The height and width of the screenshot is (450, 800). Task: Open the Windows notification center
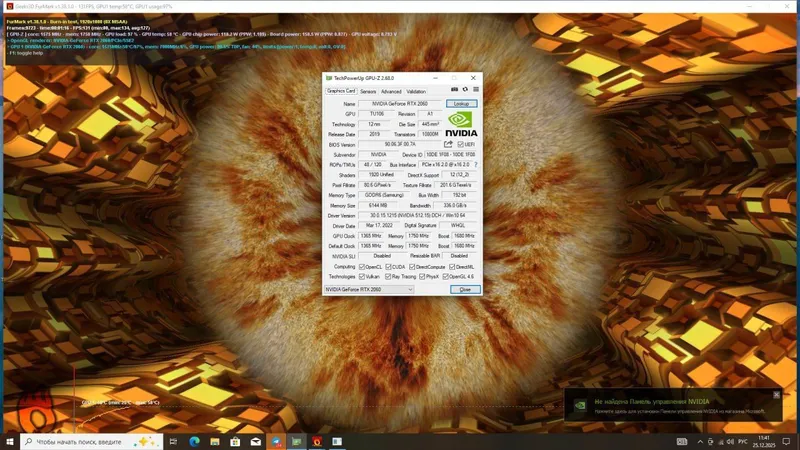click(x=786, y=441)
